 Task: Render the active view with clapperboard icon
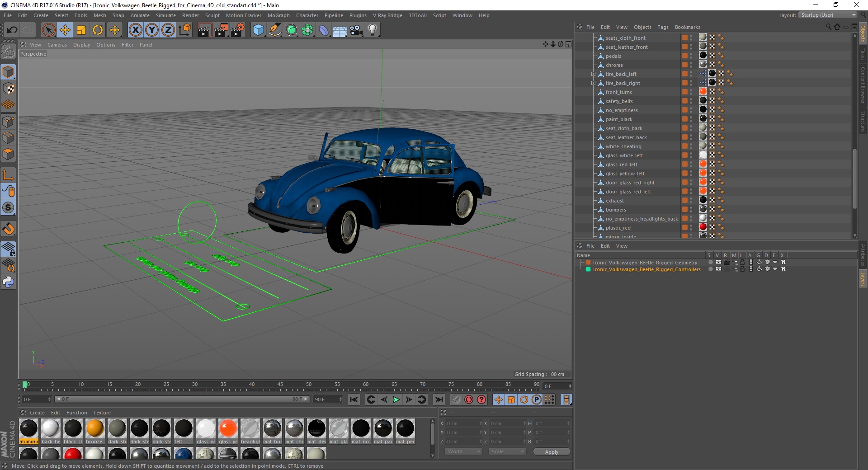[x=204, y=30]
